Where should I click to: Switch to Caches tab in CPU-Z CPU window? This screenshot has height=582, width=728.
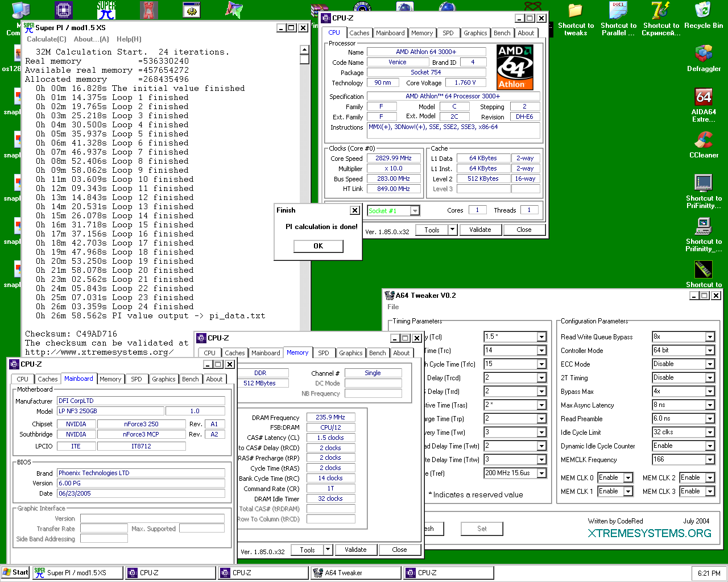(x=359, y=33)
